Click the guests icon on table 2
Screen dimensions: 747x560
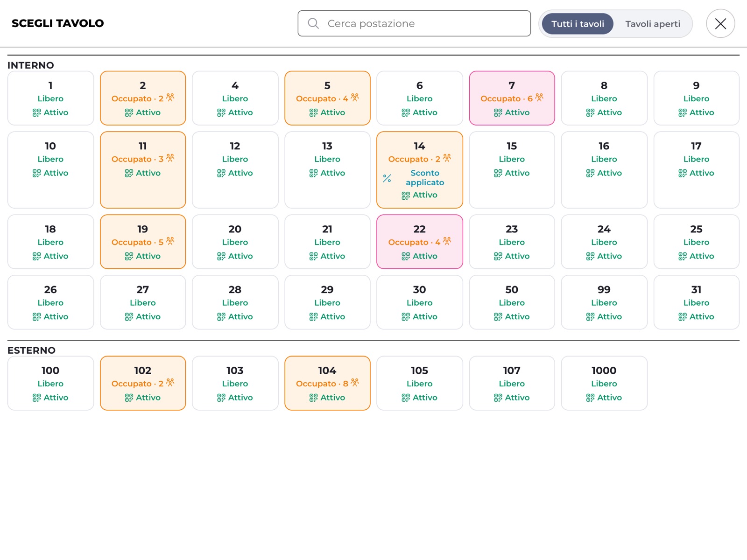tap(170, 97)
